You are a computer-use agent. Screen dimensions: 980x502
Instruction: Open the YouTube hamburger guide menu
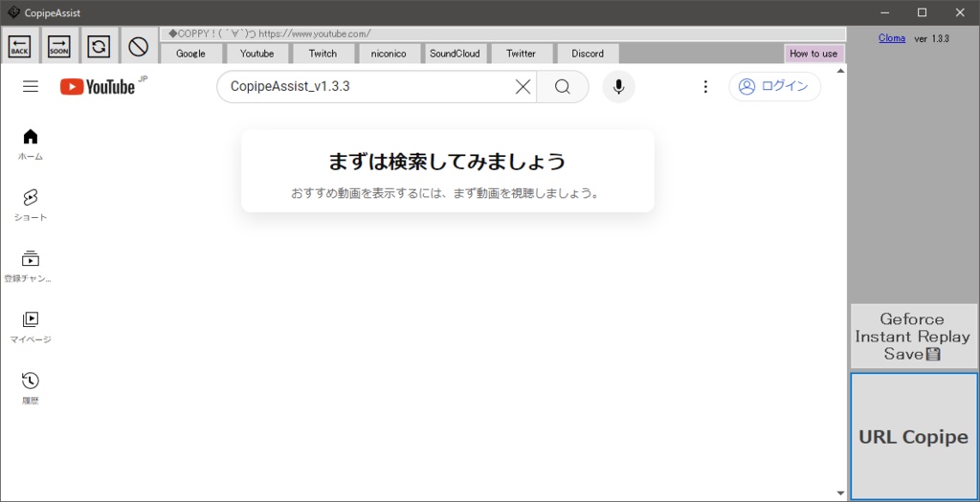pos(31,87)
